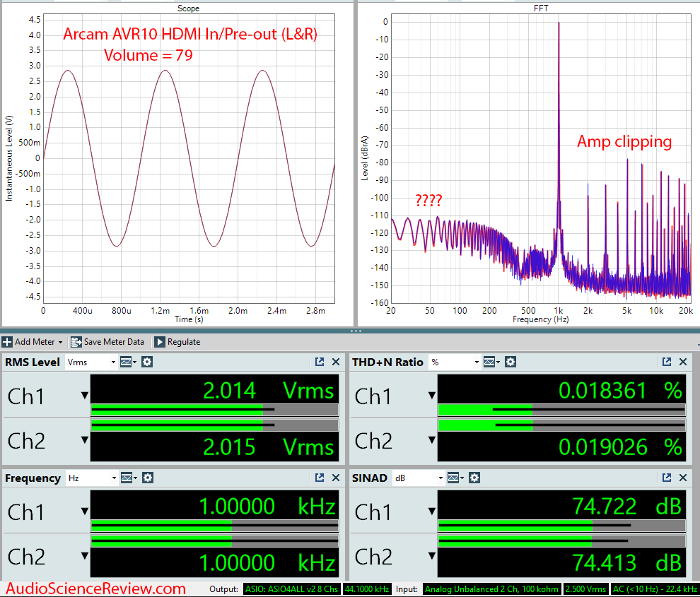The width and height of the screenshot is (700, 597).
Task: Click THD+N Ratio Ch1 bar graph
Action: (561, 410)
